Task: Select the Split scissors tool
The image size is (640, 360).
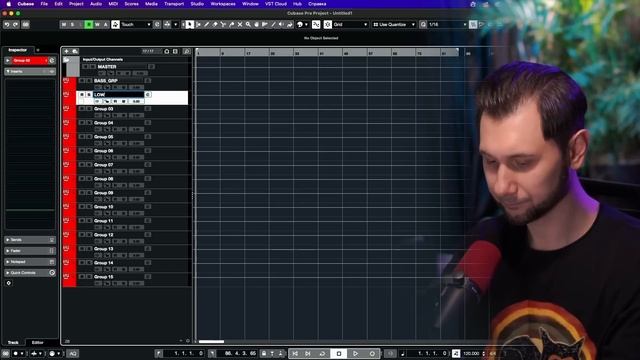Action: tap(223, 24)
